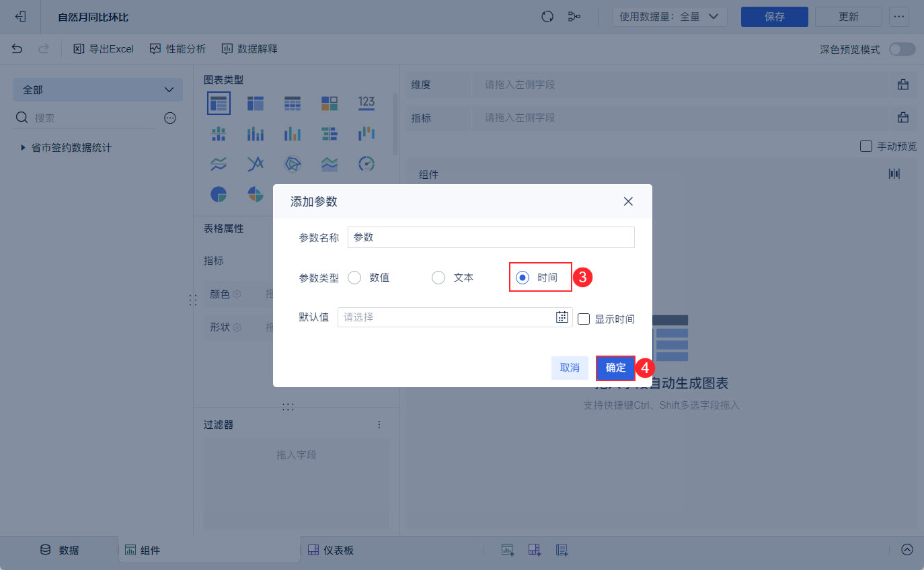
Task: Click the 默认值 date input field
Action: pos(455,317)
